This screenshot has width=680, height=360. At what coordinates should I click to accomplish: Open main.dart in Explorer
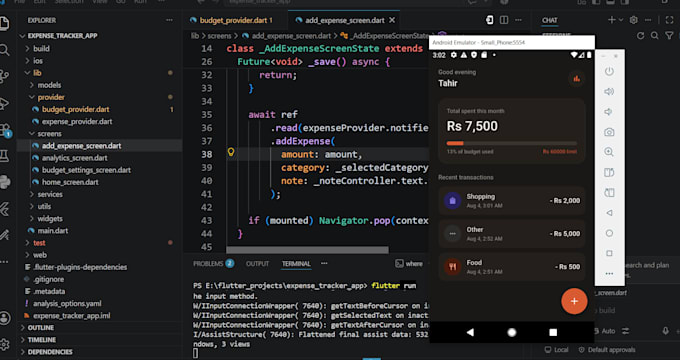tap(52, 231)
